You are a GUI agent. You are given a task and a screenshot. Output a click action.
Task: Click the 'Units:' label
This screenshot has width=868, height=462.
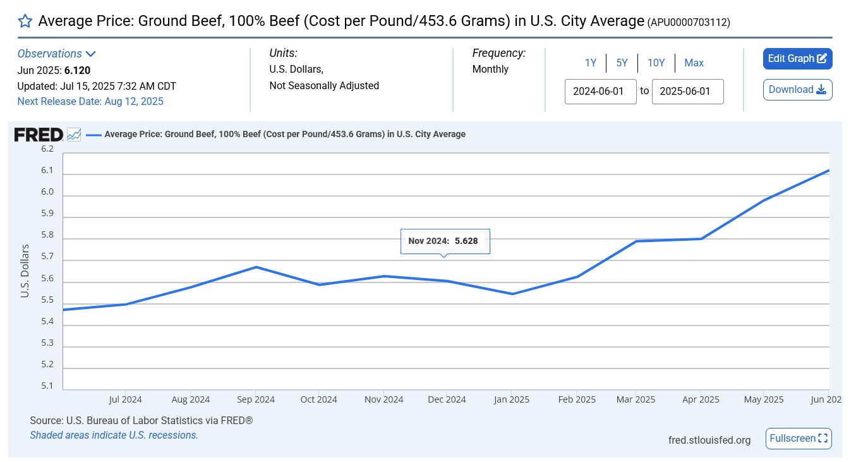pyautogui.click(x=283, y=54)
